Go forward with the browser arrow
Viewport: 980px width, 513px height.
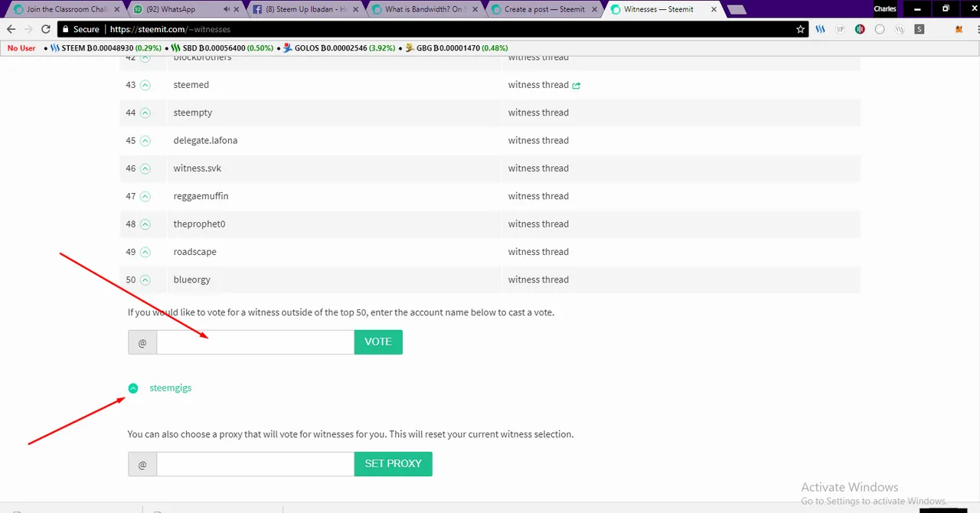coord(28,29)
